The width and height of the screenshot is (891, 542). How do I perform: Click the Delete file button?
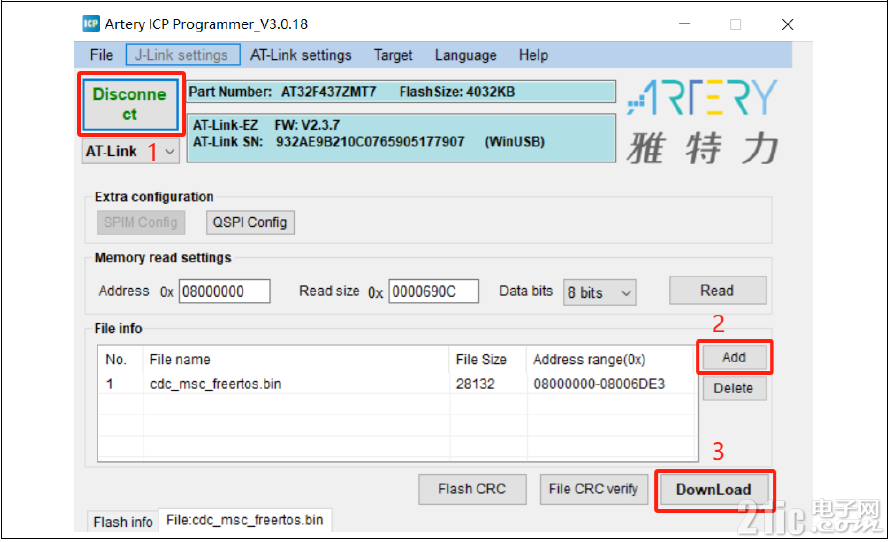pos(734,388)
